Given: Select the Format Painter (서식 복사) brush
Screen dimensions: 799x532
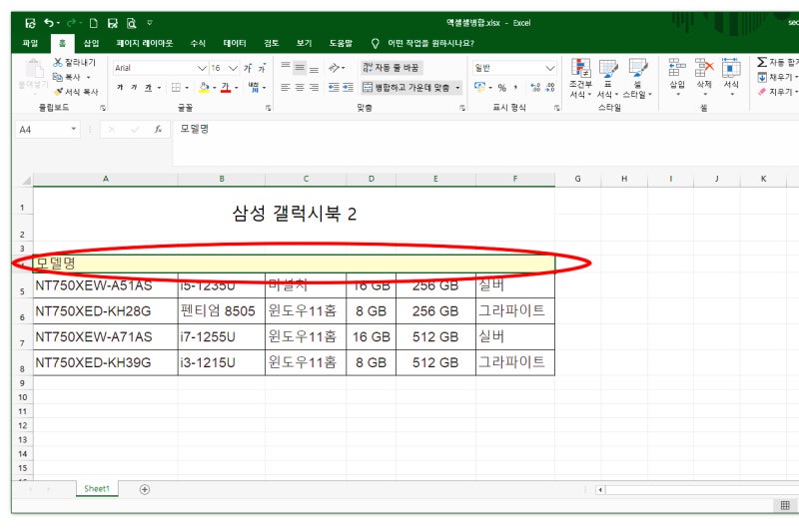Looking at the screenshot, I should click(76, 92).
